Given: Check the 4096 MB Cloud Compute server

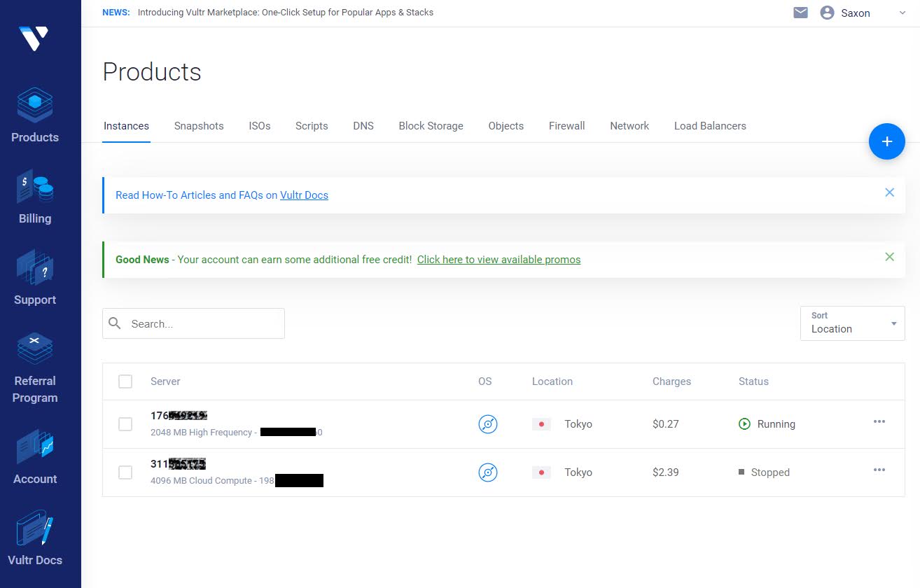Looking at the screenshot, I should point(125,472).
